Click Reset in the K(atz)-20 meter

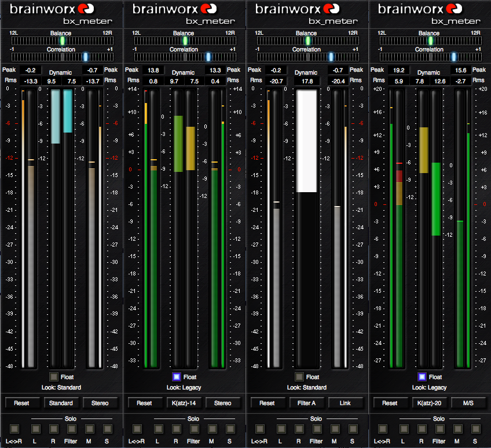(390, 403)
